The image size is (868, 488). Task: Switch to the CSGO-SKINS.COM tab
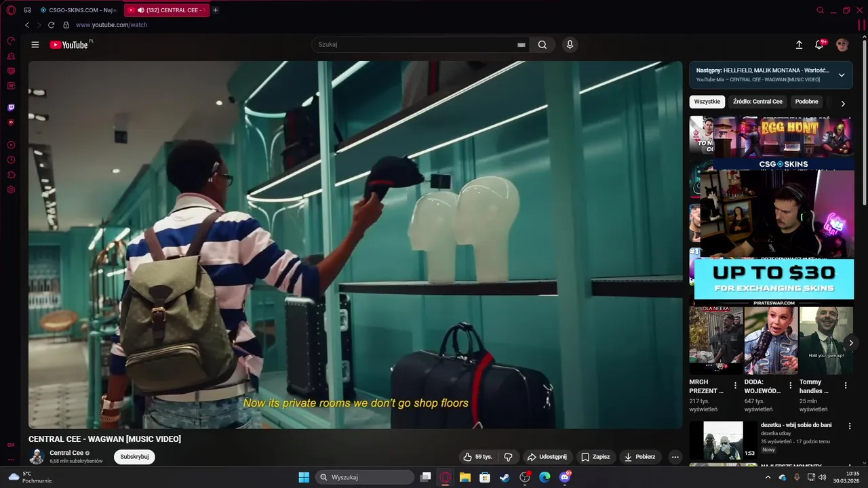78,10
